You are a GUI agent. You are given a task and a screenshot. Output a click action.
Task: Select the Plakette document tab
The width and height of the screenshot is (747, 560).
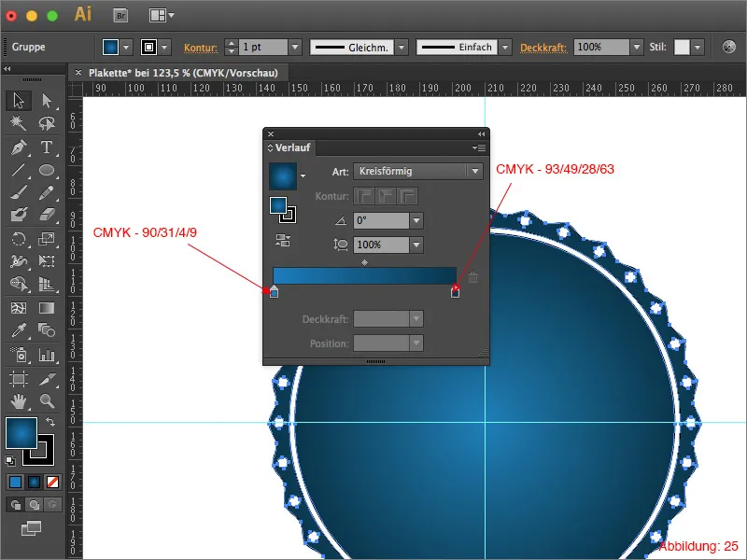pos(183,73)
